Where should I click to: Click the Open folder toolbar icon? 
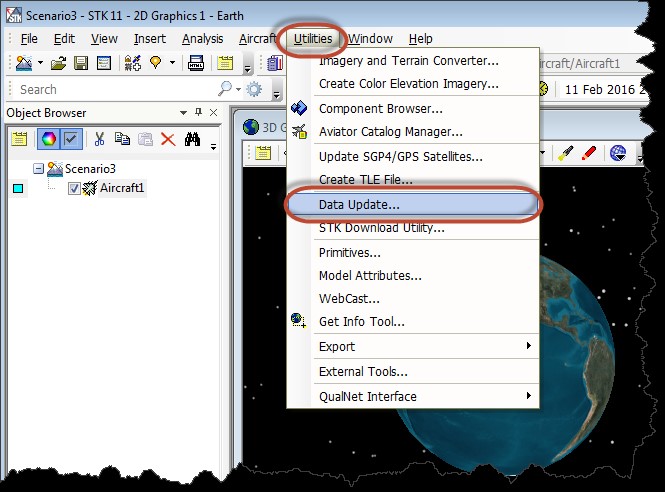tap(59, 63)
